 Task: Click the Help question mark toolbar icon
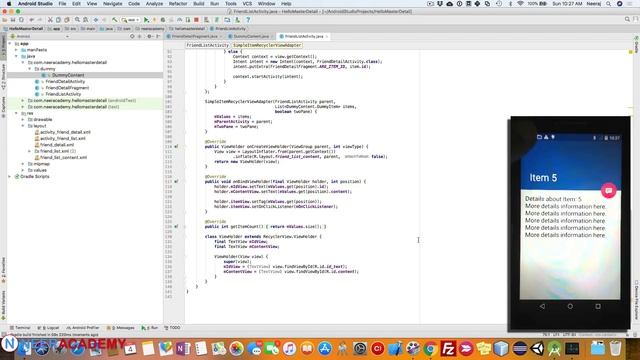248,20
